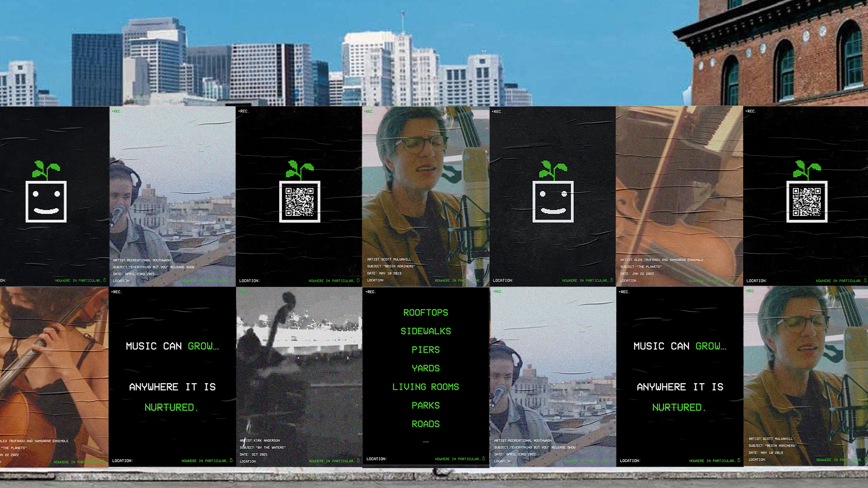Click the leftmost smiley face planter icon
Screen dimensions: 868x488
coord(46,202)
